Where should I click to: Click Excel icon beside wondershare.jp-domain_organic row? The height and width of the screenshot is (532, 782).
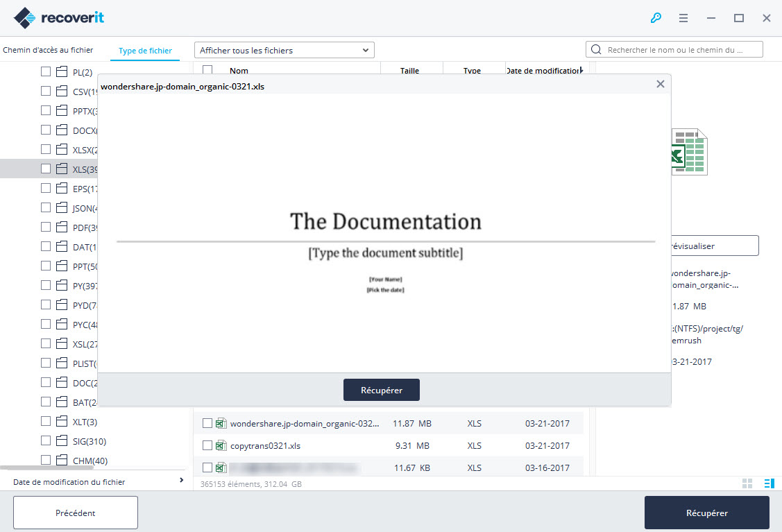221,423
